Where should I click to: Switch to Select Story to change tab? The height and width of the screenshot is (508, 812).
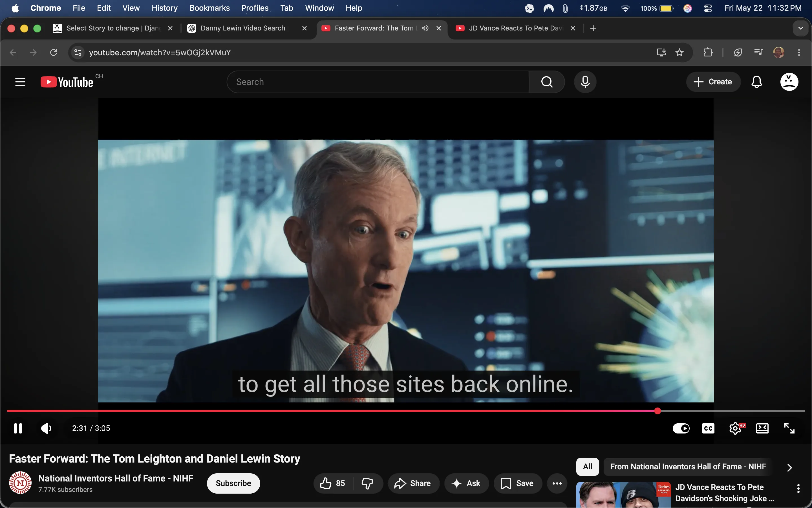(113, 28)
